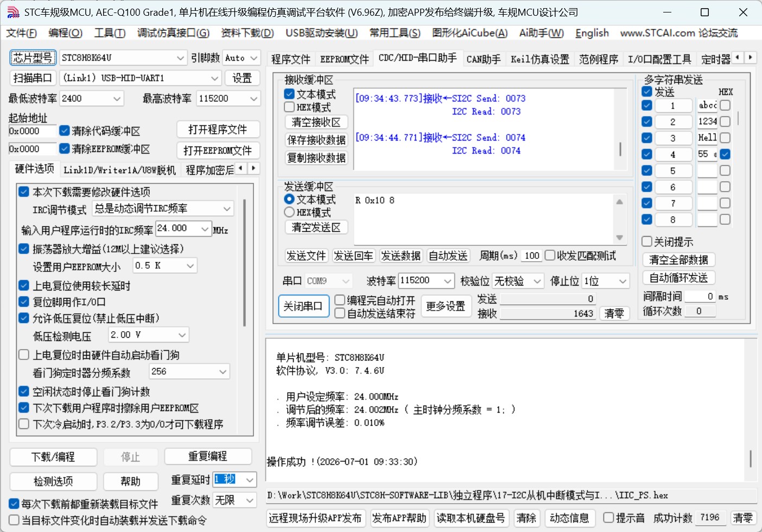
Task: Click 扫描串口 button
Action: tap(33, 78)
